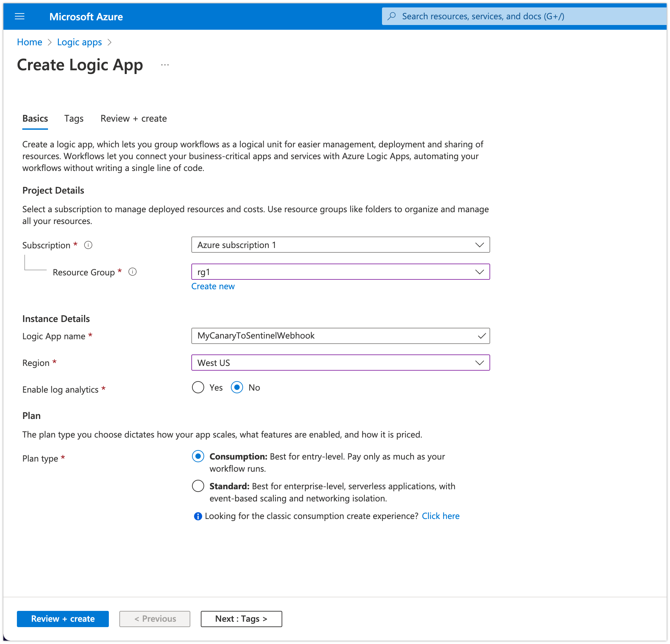The height and width of the screenshot is (644, 670).
Task: Click the Plan type label
Action: tap(40, 459)
